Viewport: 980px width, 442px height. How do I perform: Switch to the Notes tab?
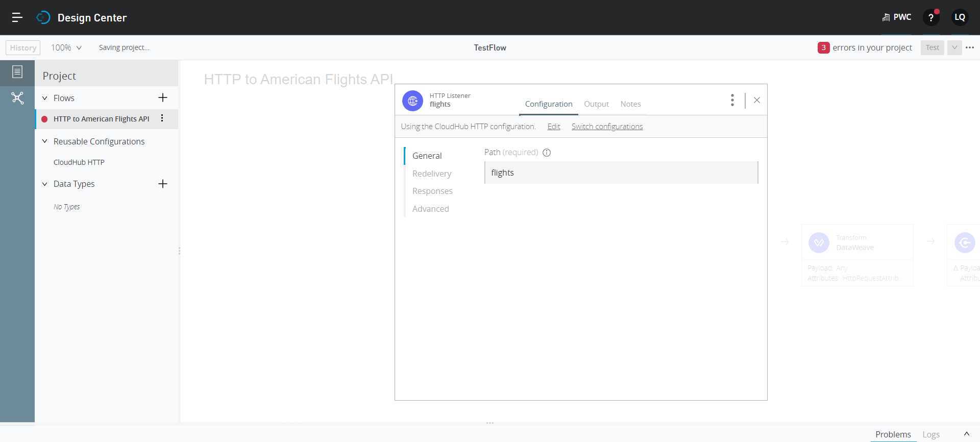630,104
